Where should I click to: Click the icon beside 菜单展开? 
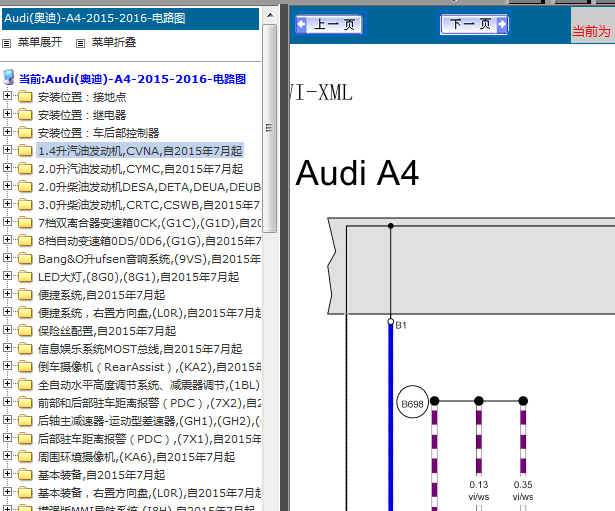pyautogui.click(x=7, y=43)
